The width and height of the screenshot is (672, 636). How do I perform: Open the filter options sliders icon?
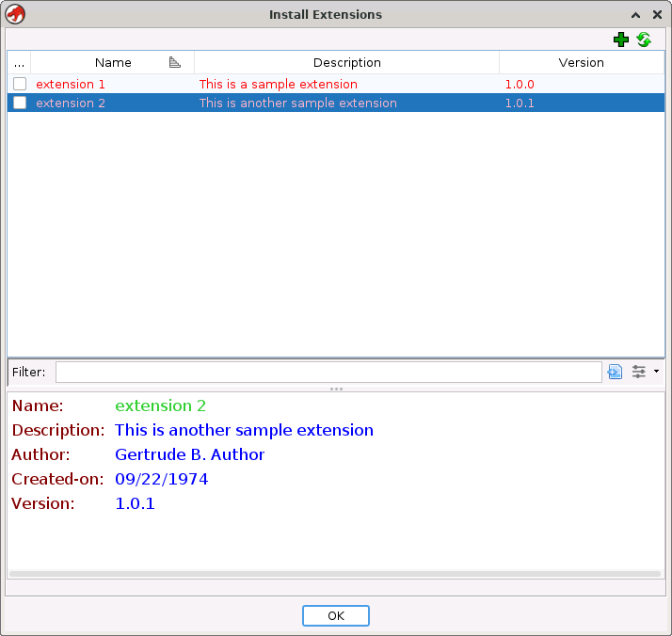click(639, 372)
